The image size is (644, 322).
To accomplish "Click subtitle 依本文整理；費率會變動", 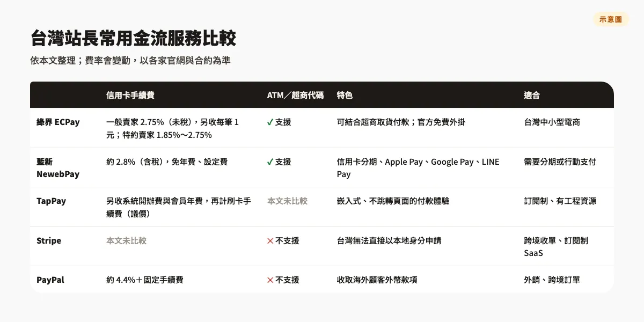I will [x=80, y=61].
